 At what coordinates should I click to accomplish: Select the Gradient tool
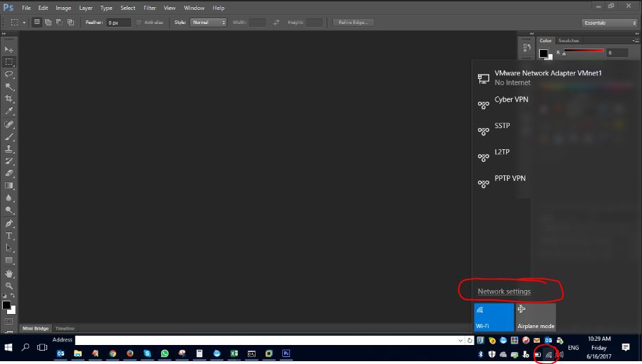pyautogui.click(x=9, y=185)
